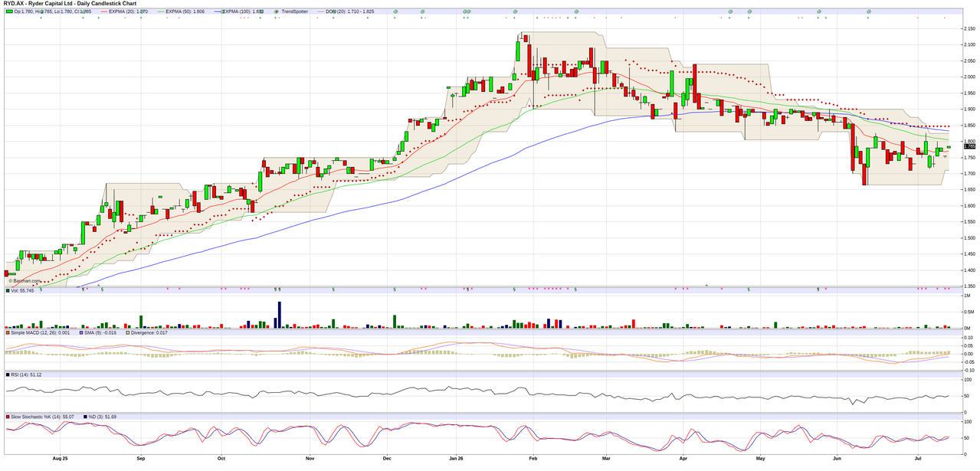The image size is (980, 471).
Task: Click the 'Mar' date axis label
Action: click(x=606, y=459)
